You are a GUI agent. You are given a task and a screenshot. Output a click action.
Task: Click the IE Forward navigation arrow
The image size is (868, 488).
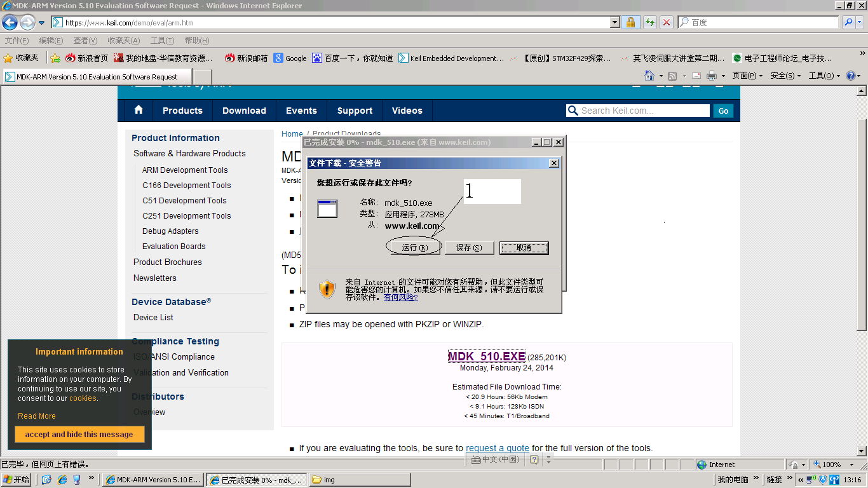coord(27,23)
